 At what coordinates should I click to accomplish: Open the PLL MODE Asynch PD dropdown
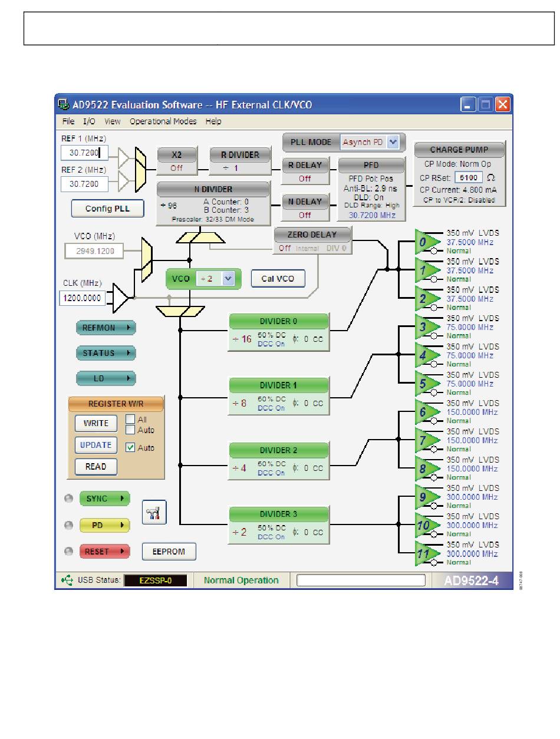tap(394, 142)
